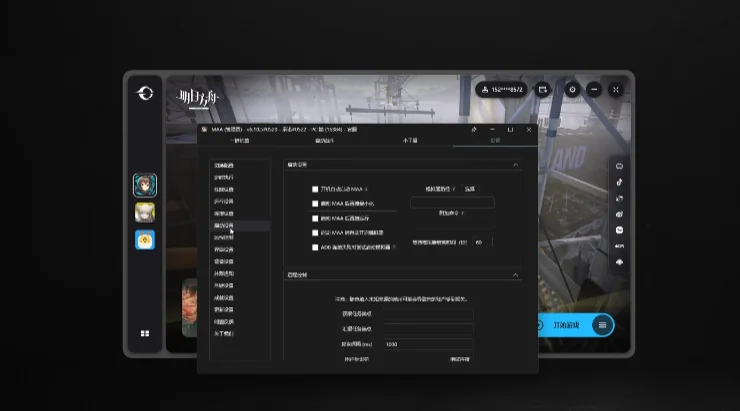Open 切换配置 in settings sidebar
The height and width of the screenshot is (411, 740).
(x=224, y=166)
